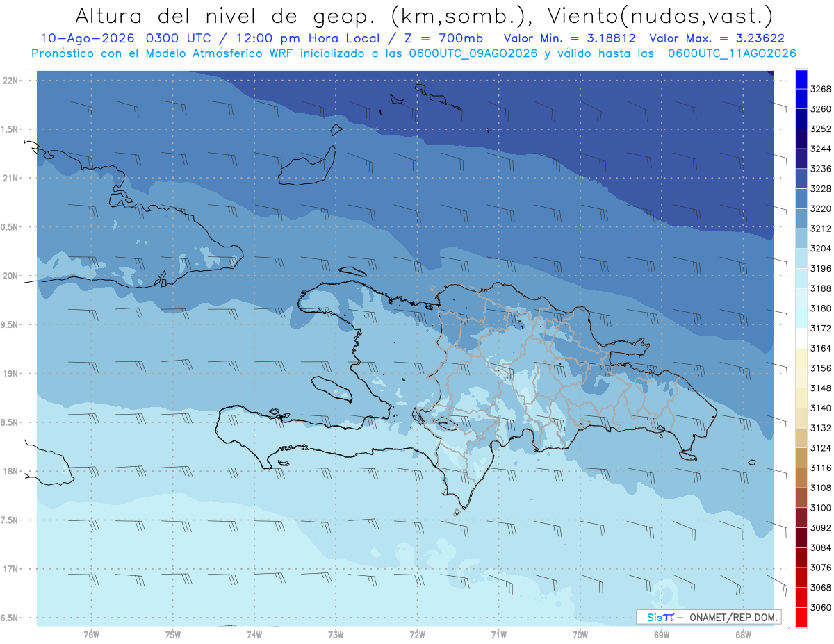Viewport: 834px width, 644px height.
Task: Click the color bar swatch between 3220 and 3212
Action: (x=801, y=218)
